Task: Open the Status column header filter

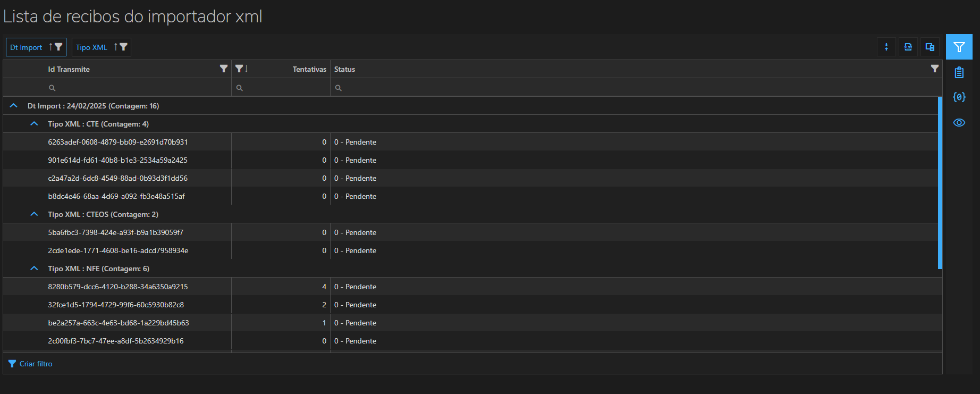Action: tap(934, 69)
